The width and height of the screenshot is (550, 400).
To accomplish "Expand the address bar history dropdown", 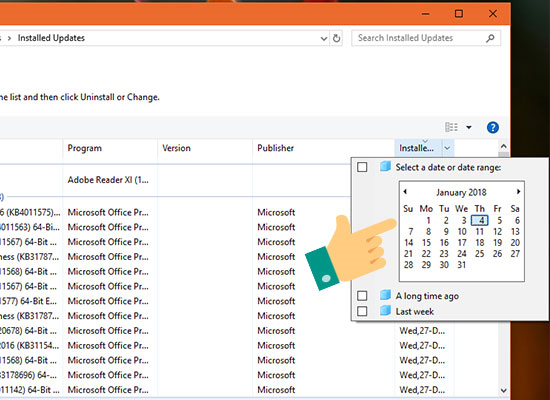I will 324,39.
